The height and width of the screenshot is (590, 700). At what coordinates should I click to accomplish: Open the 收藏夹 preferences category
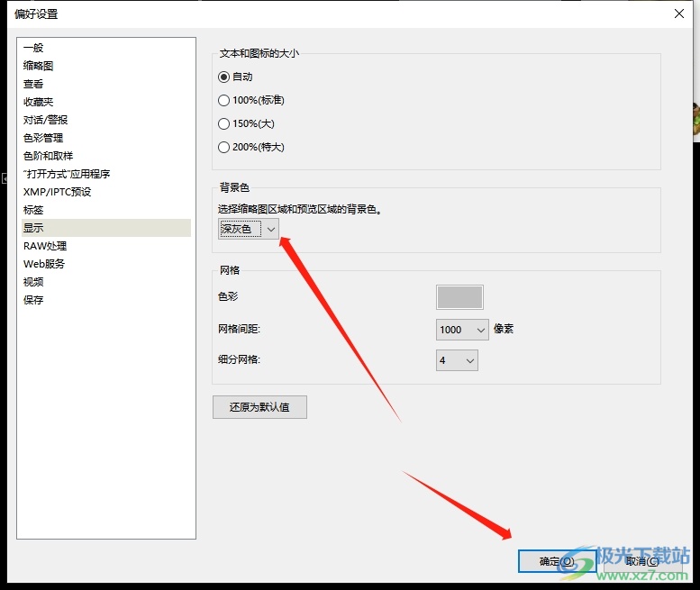pyautogui.click(x=106, y=102)
